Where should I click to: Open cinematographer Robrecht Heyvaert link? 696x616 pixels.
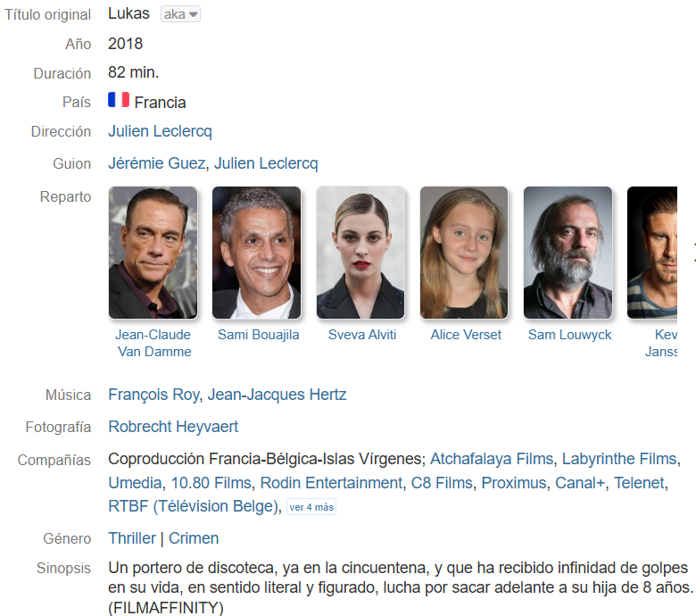point(173,427)
